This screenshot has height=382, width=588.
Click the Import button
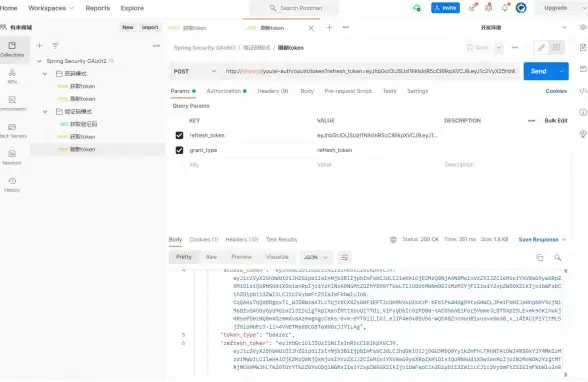150,27
